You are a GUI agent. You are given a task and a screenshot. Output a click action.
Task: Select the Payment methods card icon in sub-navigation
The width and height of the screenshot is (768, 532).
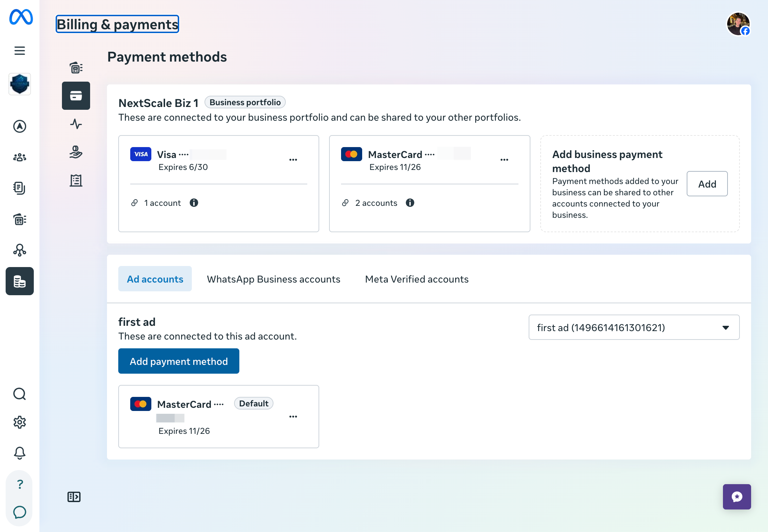(76, 96)
